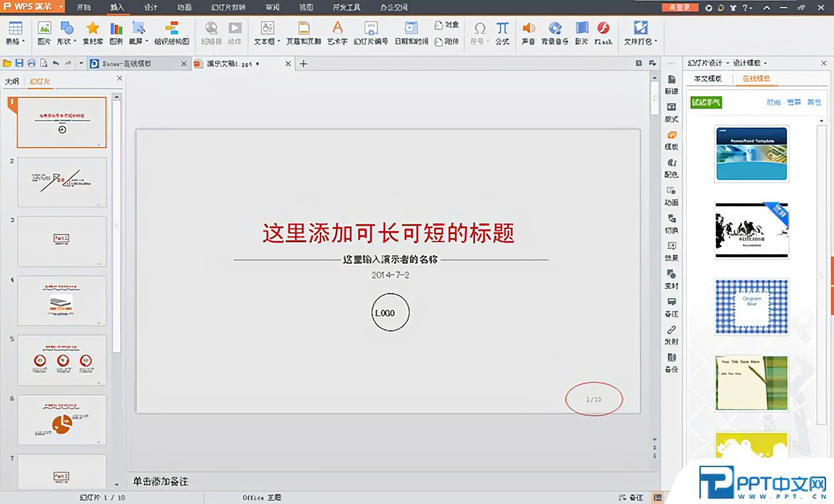Close the Docer online templates tab
Viewport: 834px width, 504px height.
184,63
